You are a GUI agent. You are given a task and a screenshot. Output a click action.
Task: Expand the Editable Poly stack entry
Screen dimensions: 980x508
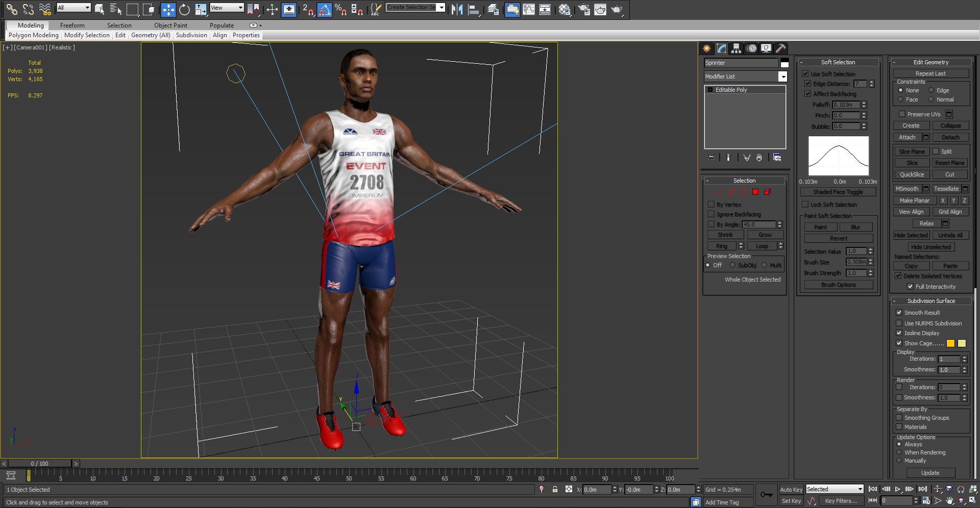(710, 90)
